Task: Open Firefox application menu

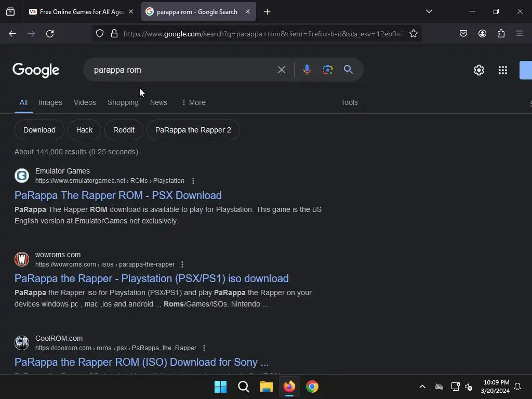Action: point(520,34)
